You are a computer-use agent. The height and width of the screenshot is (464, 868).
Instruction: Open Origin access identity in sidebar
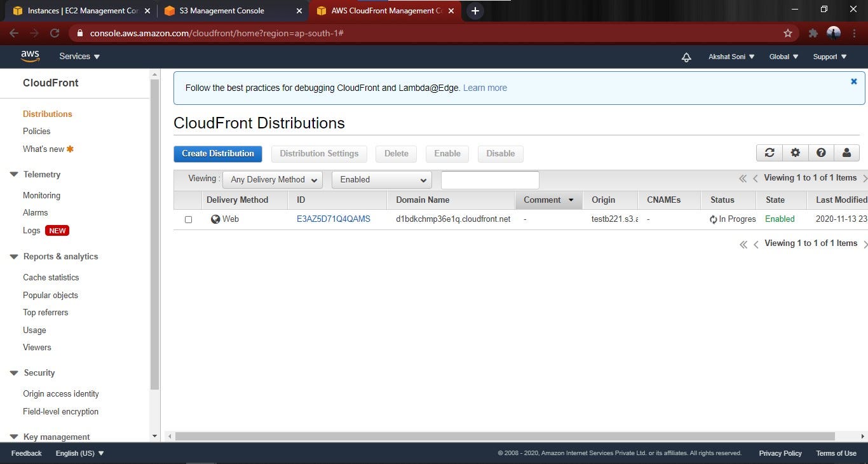(x=61, y=393)
